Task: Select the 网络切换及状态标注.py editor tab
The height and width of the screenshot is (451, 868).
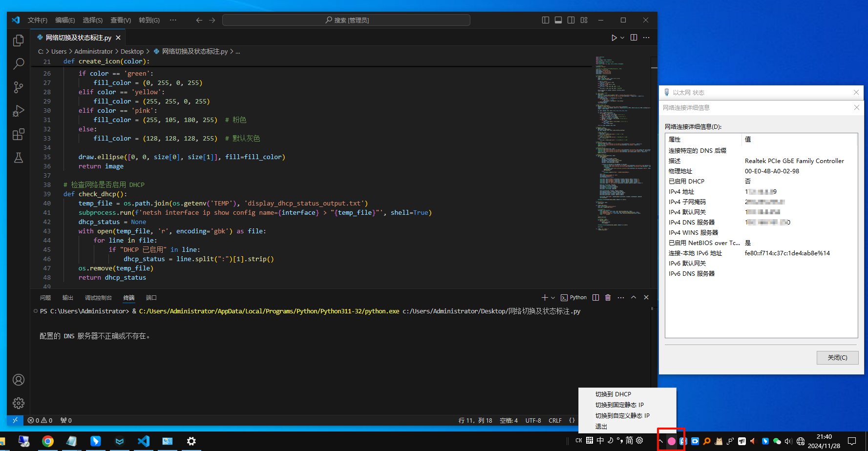Action: (78, 38)
